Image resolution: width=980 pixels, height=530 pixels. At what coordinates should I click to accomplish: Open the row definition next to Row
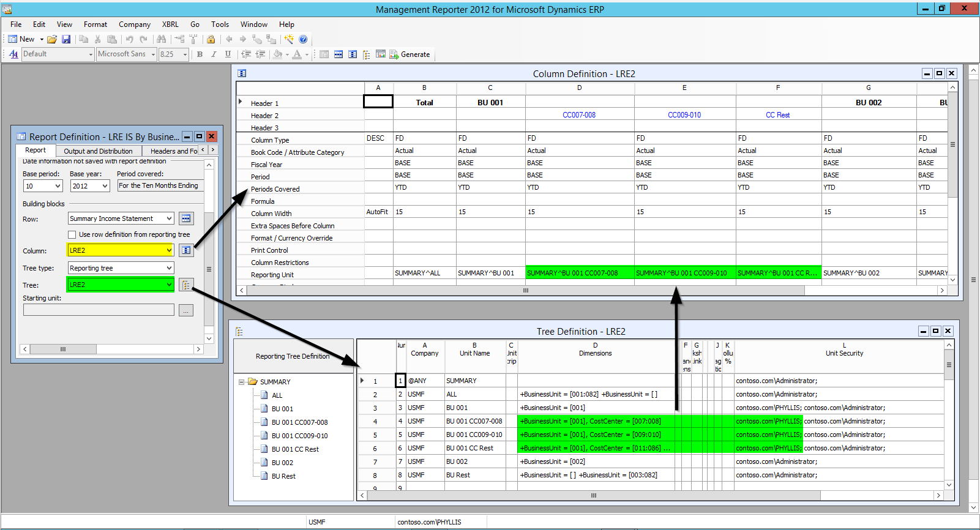tap(186, 218)
